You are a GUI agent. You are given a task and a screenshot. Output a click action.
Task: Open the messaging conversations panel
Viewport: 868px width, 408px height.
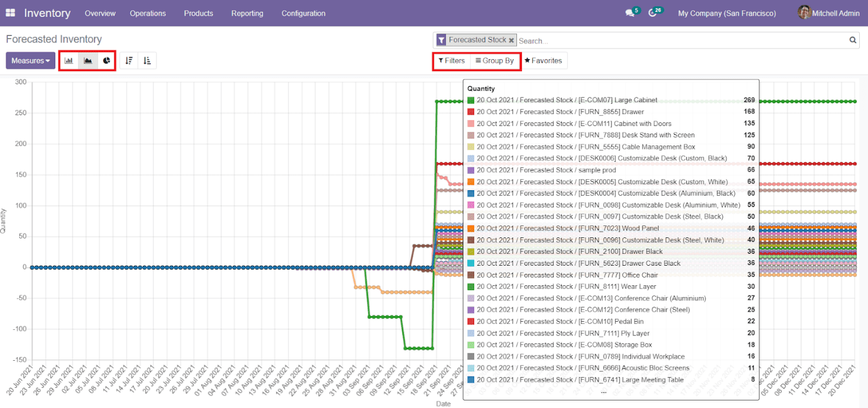[x=628, y=12]
